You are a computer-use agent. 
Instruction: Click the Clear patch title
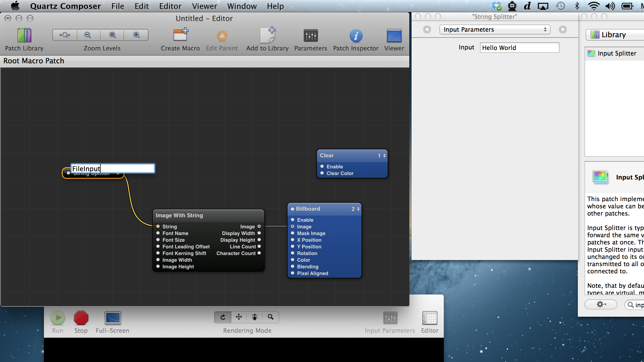click(327, 156)
